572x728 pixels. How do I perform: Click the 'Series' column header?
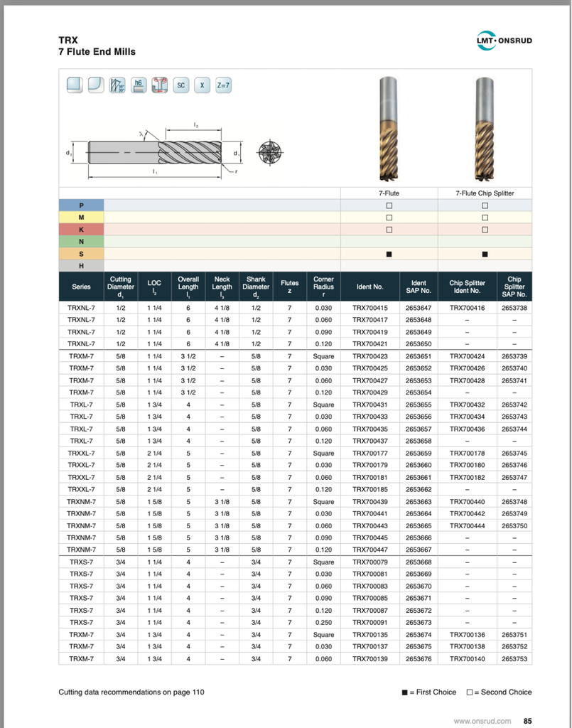tap(81, 287)
